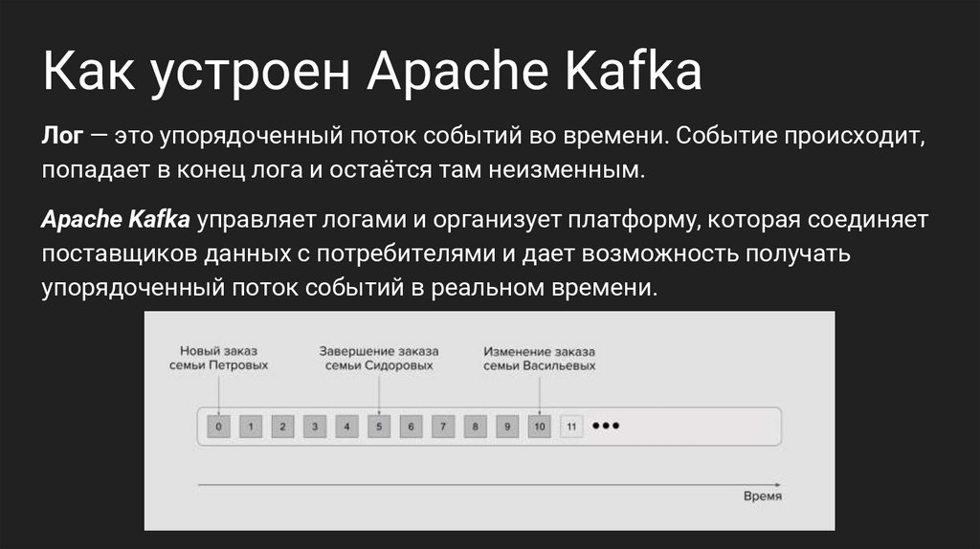Click the text 'попадает в конец лога'

click(x=172, y=170)
